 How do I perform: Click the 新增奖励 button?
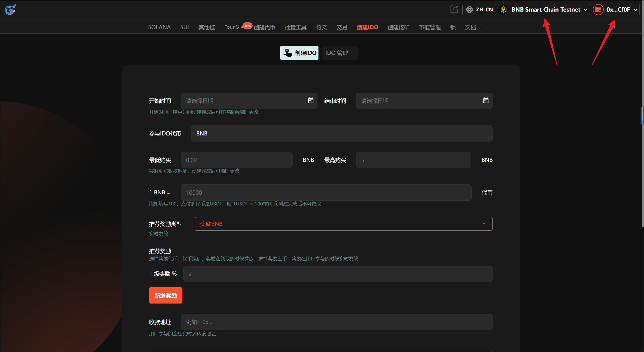point(166,295)
